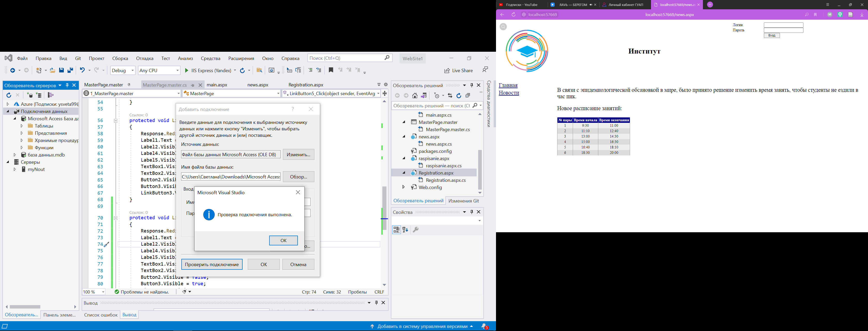Click the browser reload icon
This screenshot has width=868, height=331.
514,14
